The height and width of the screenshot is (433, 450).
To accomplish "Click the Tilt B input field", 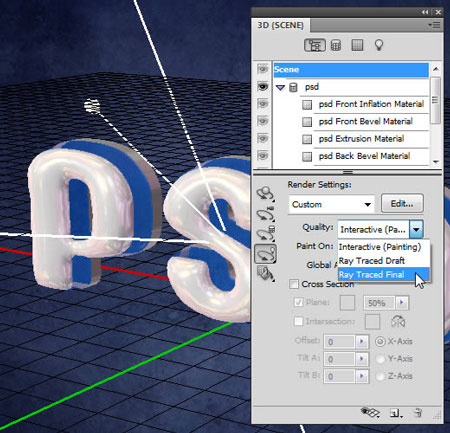I will pyautogui.click(x=339, y=376).
